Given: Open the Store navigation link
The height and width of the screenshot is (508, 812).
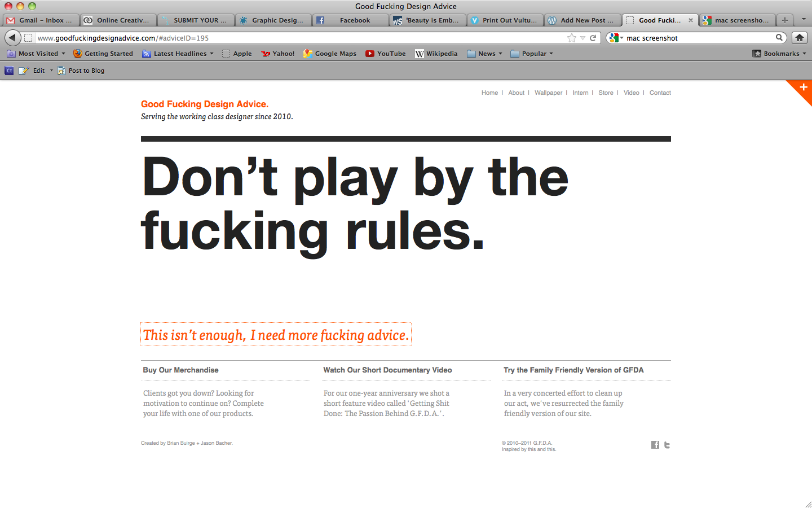Looking at the screenshot, I should (x=606, y=93).
